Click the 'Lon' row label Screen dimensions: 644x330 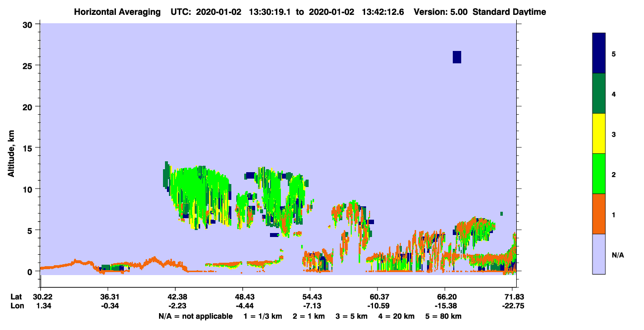(x=16, y=306)
